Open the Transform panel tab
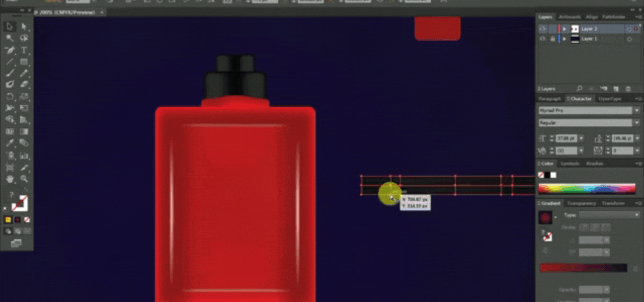This screenshot has width=644, height=302. pos(613,203)
